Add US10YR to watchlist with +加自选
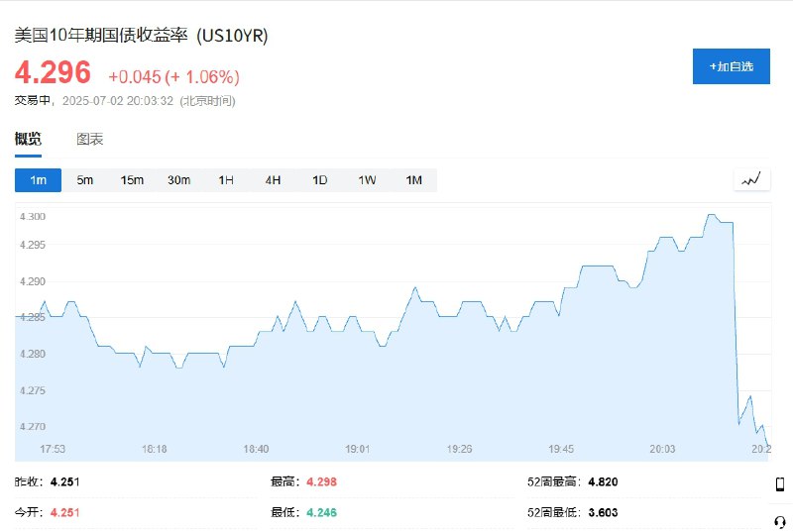 (732, 66)
